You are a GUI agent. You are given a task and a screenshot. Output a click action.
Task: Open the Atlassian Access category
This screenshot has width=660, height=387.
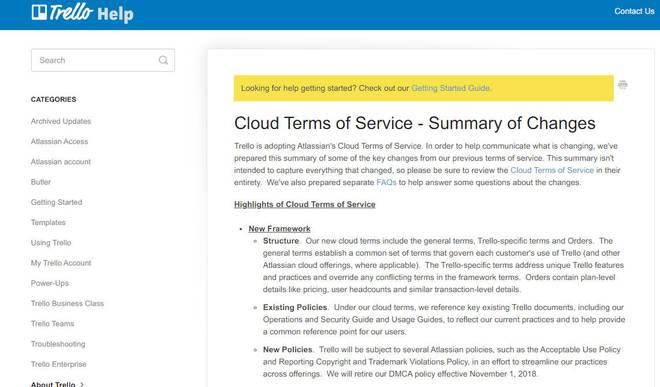tap(59, 141)
